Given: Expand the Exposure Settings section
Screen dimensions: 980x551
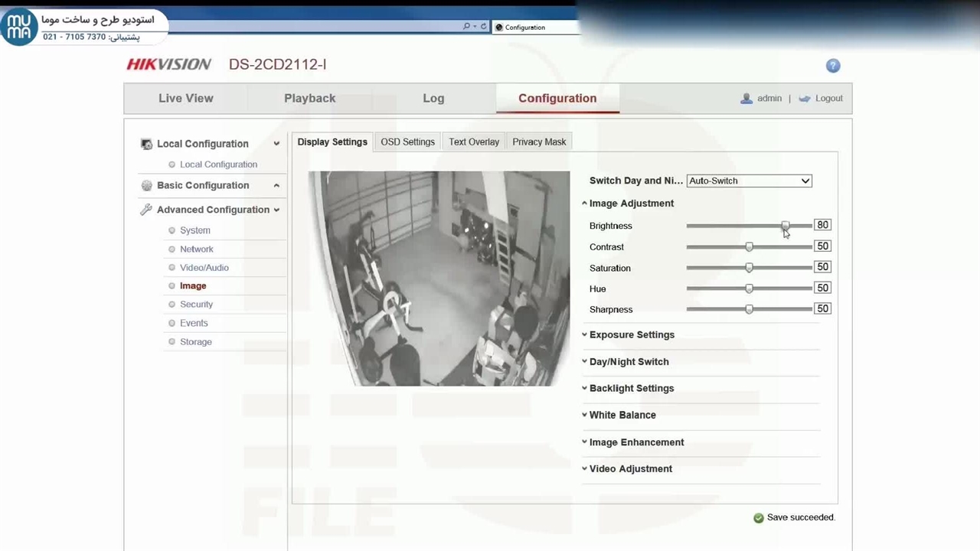Looking at the screenshot, I should click(631, 334).
